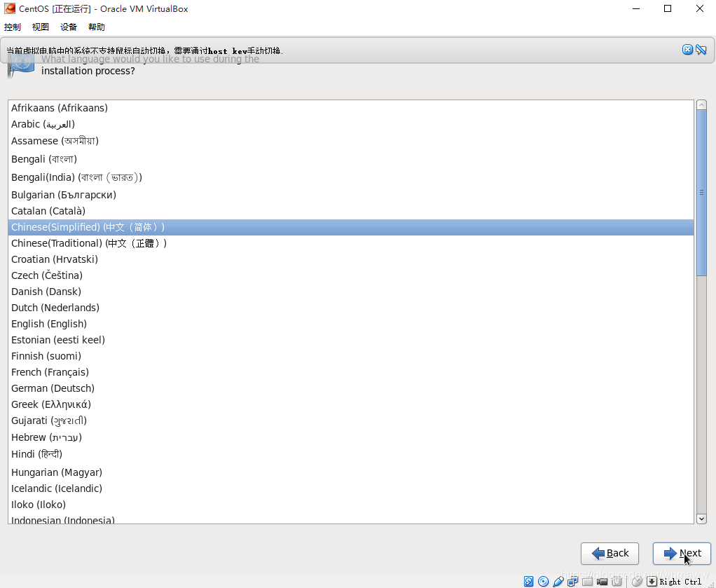Select Iloko (Iloko) language
This screenshot has height=588, width=716.
click(351, 505)
